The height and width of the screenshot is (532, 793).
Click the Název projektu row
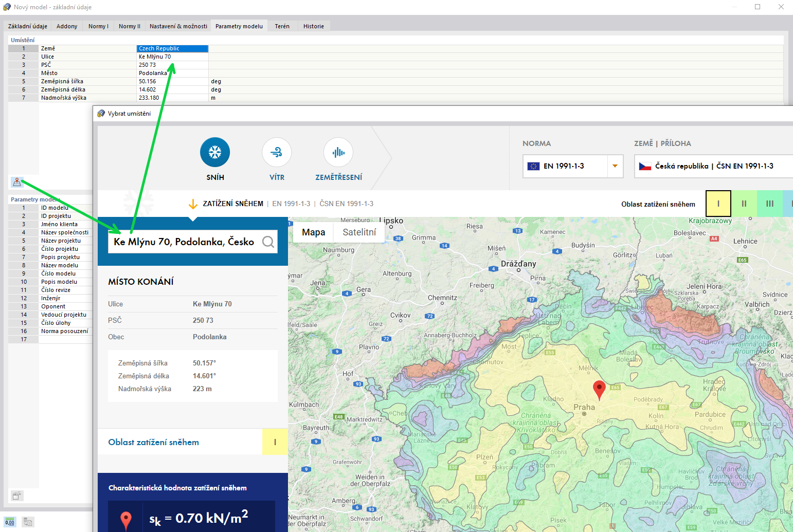click(x=50, y=241)
